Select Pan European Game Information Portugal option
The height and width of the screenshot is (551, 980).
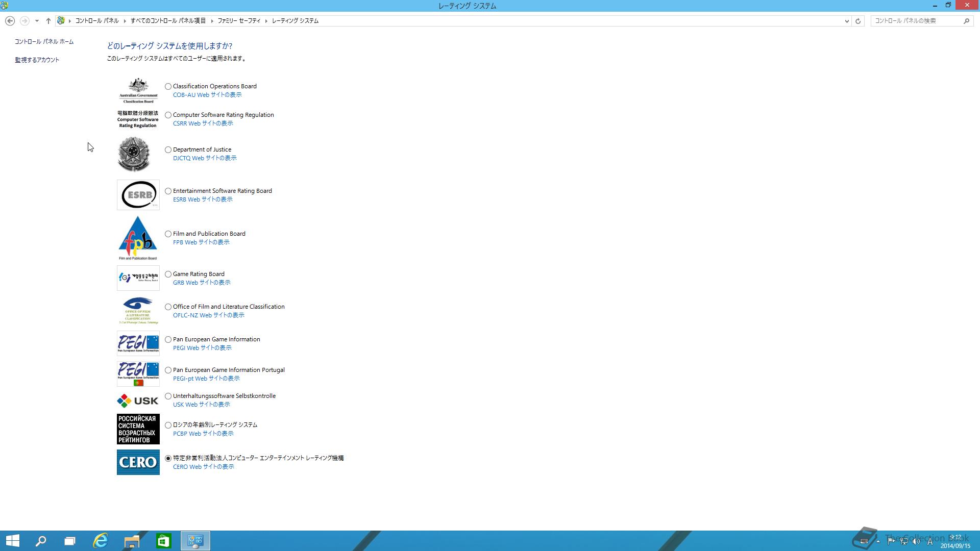[168, 370]
